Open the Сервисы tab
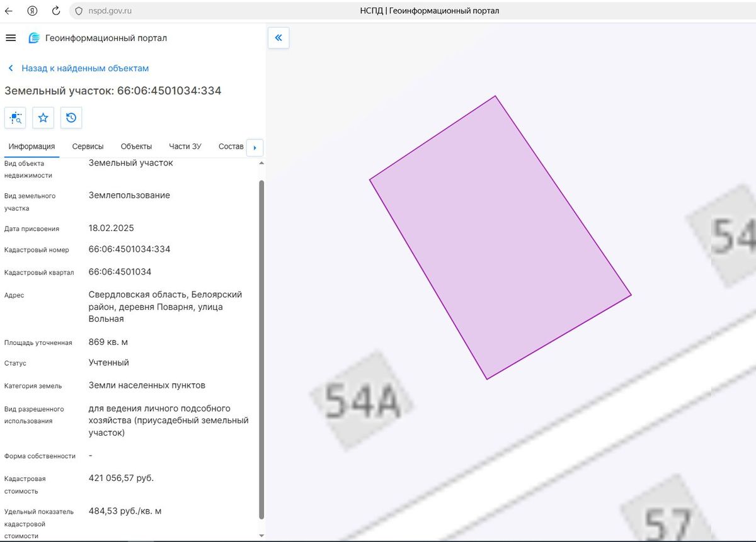The image size is (756, 542). click(x=88, y=147)
